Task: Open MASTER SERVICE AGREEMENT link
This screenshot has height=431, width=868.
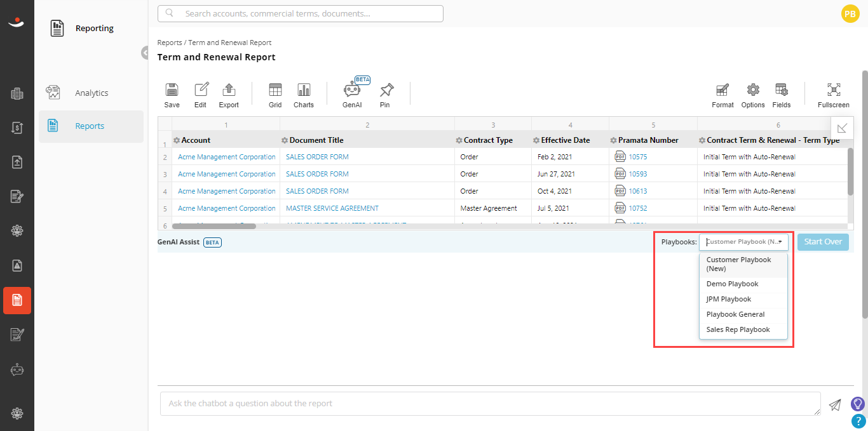Action: 332,208
